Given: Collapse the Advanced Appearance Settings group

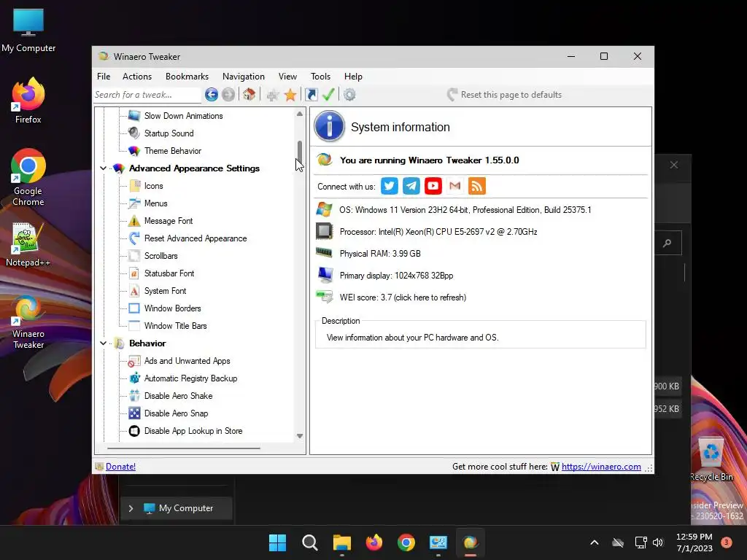Looking at the screenshot, I should point(103,168).
